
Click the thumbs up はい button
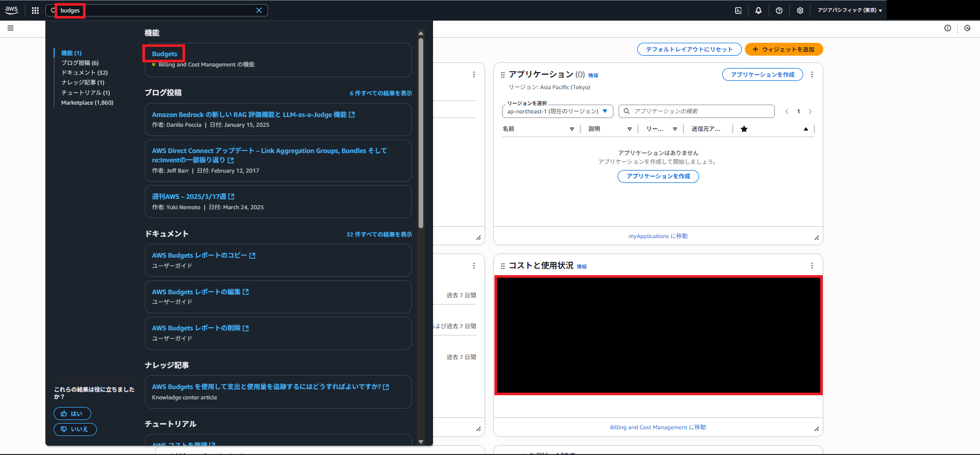72,414
